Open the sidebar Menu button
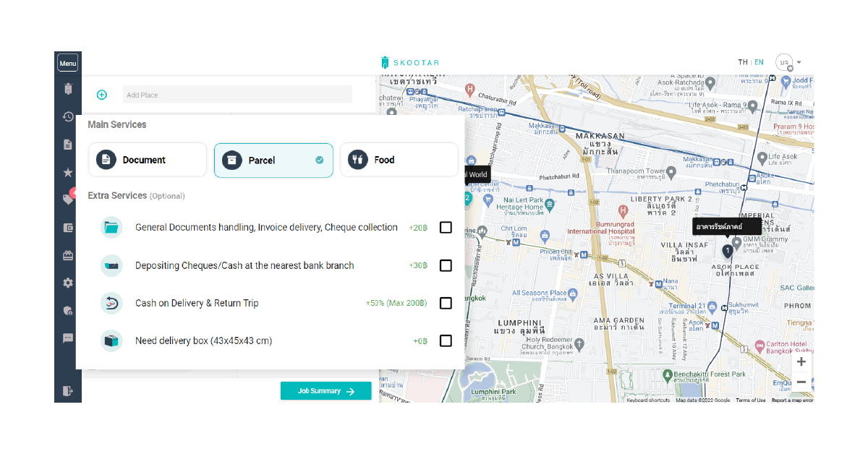This screenshot has width=868, height=454. point(68,63)
